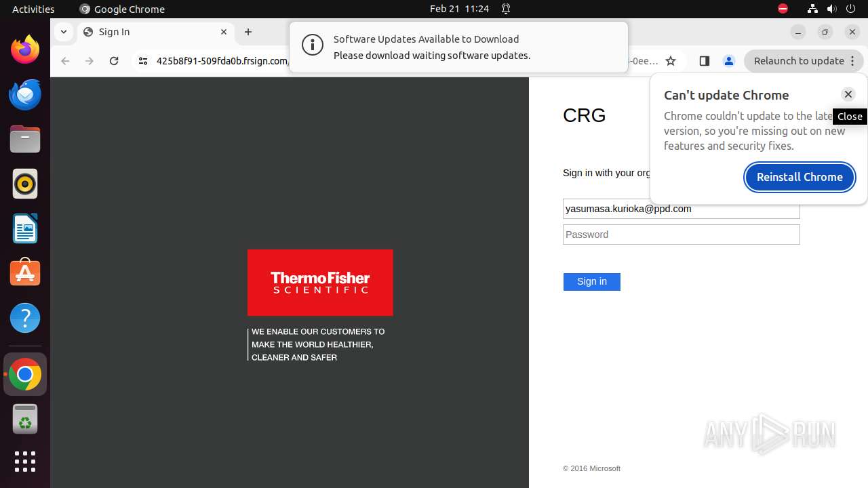Click Reinstall Chrome button
The image size is (868, 488).
coord(800,177)
